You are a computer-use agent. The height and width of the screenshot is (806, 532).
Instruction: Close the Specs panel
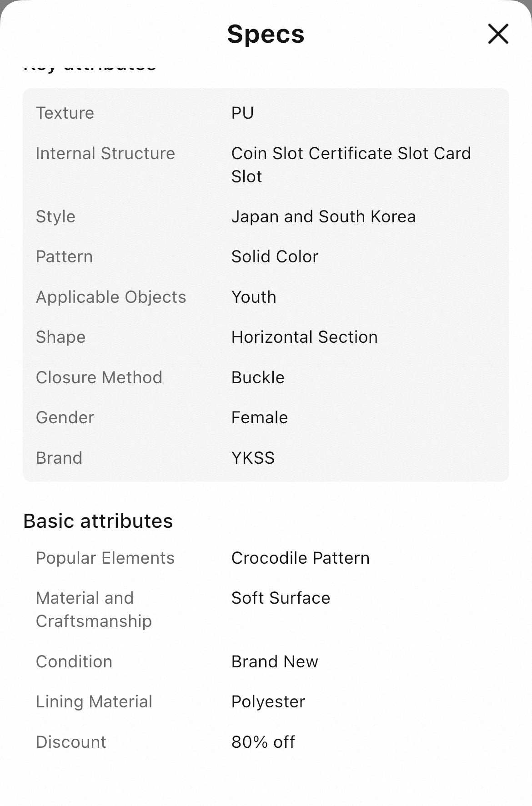coord(498,34)
